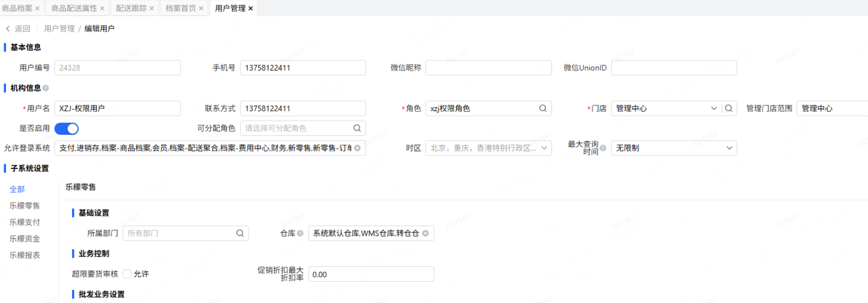Toggle the 是否启用 switch
The image size is (868, 303).
(67, 129)
